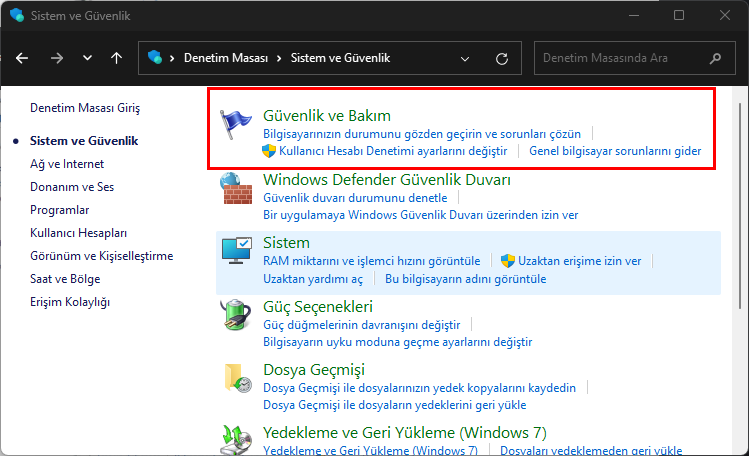749x456 pixels.
Task: Click the Güç Seçenekleri battery icon
Action: 236,315
